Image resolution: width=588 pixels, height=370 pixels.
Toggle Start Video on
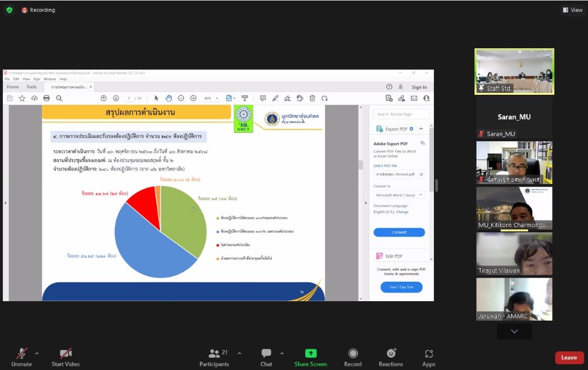tap(66, 357)
